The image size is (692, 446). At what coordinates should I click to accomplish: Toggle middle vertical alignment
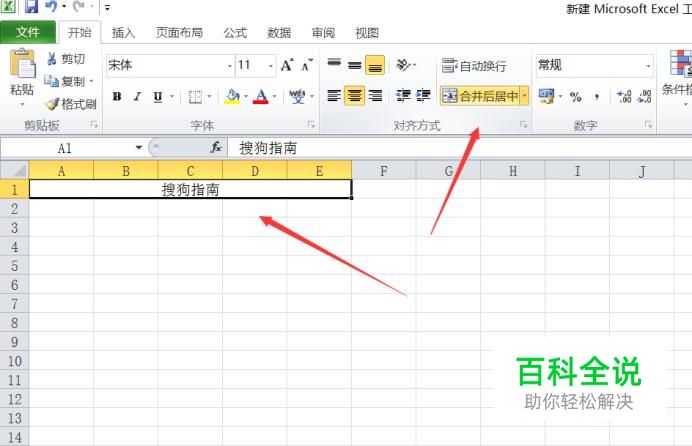click(354, 65)
